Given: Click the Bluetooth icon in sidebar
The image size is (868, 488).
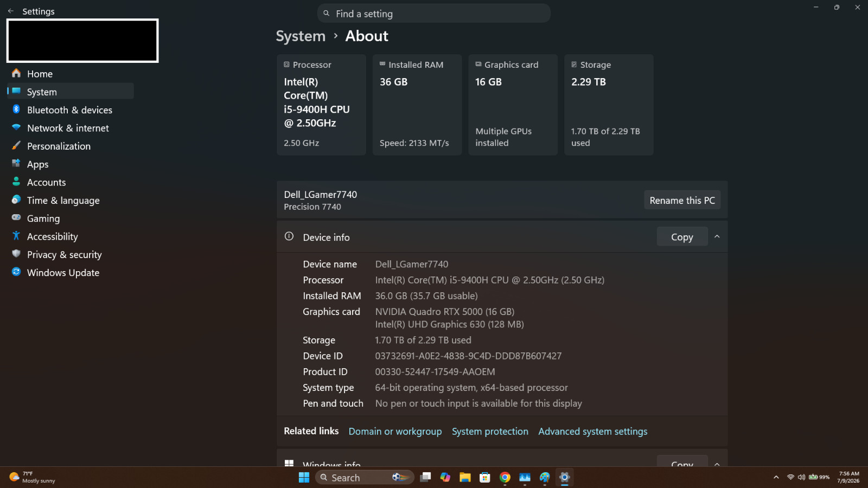Looking at the screenshot, I should (16, 110).
